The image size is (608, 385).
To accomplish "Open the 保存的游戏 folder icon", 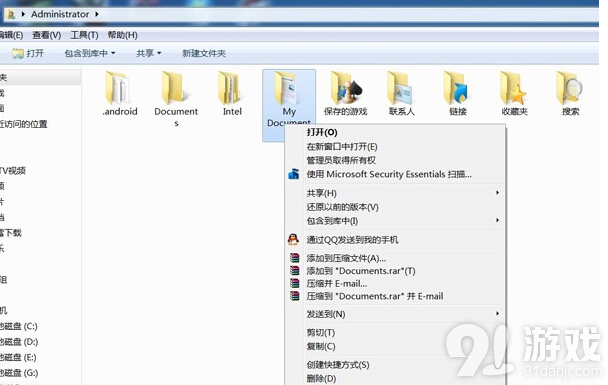I will (x=345, y=88).
